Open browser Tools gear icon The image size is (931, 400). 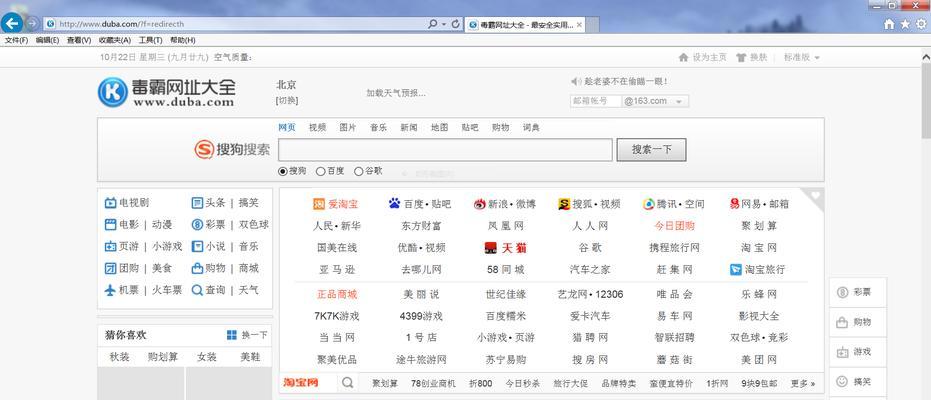pyautogui.click(x=922, y=24)
